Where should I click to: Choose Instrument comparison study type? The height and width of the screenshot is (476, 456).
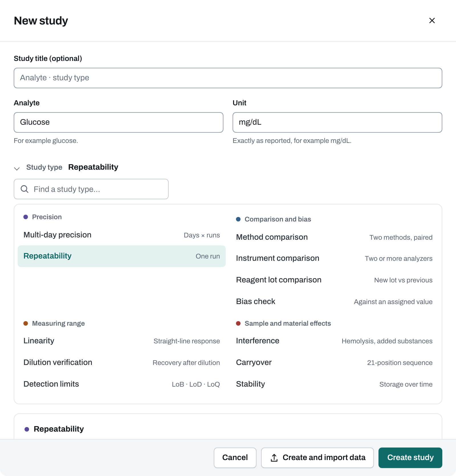click(x=334, y=258)
